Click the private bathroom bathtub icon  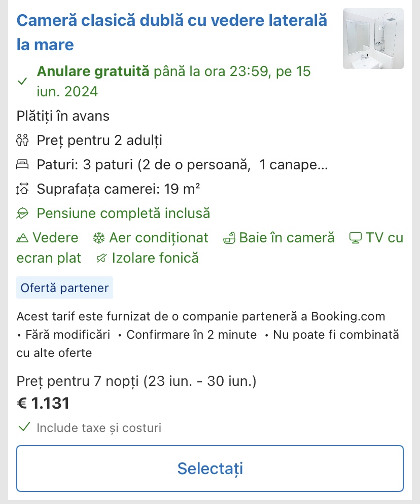click(229, 238)
